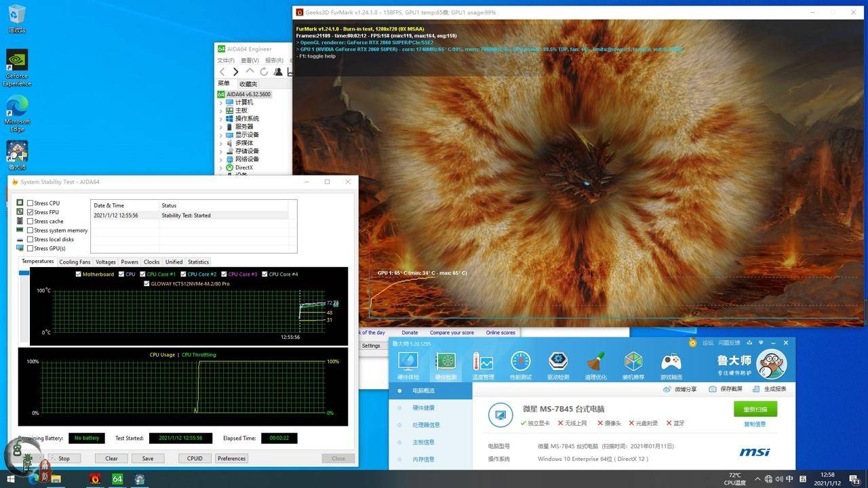Click Forward arrow in AIDA64 Engineer toolbar
This screenshot has width=868, height=488.
coord(235,72)
